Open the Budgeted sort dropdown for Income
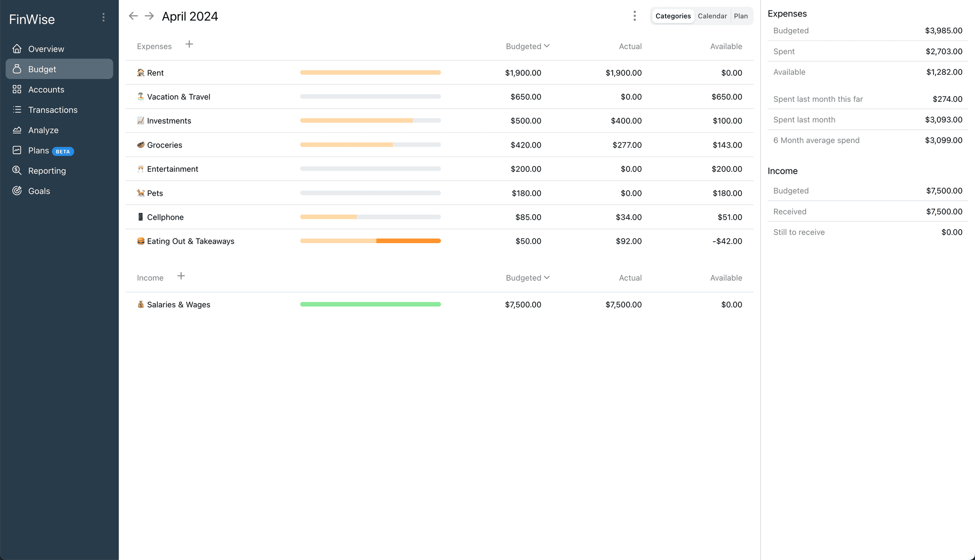Image resolution: width=975 pixels, height=560 pixels. click(527, 277)
